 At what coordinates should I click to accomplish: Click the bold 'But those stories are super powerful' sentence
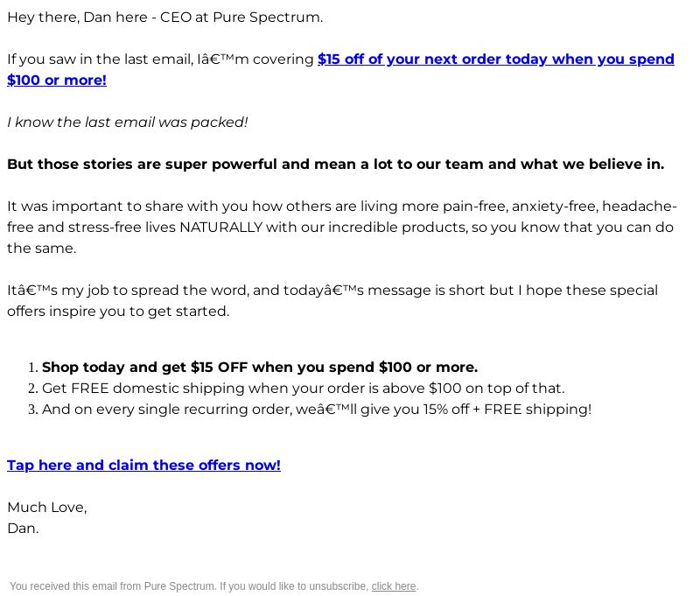click(336, 164)
